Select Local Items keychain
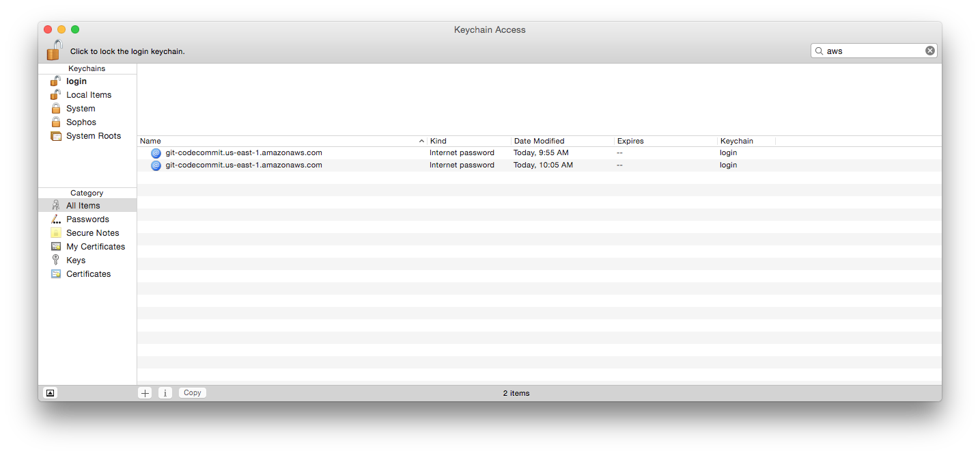 (88, 95)
